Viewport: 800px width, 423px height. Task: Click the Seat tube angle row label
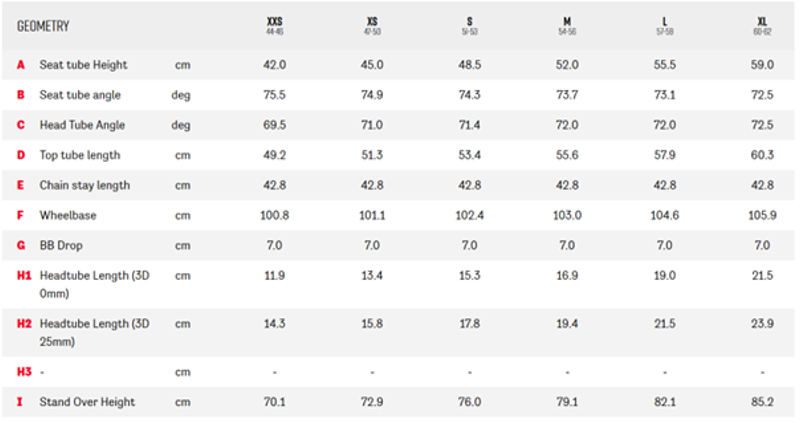tap(81, 95)
